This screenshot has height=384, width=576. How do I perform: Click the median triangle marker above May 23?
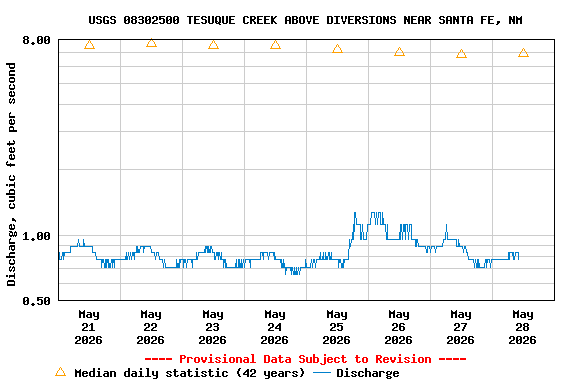pyautogui.click(x=213, y=45)
